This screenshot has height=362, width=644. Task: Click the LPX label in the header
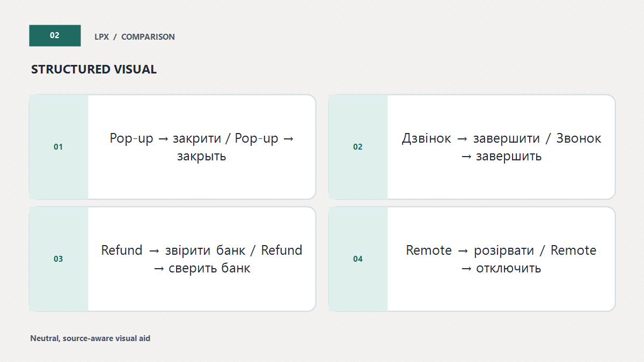101,37
